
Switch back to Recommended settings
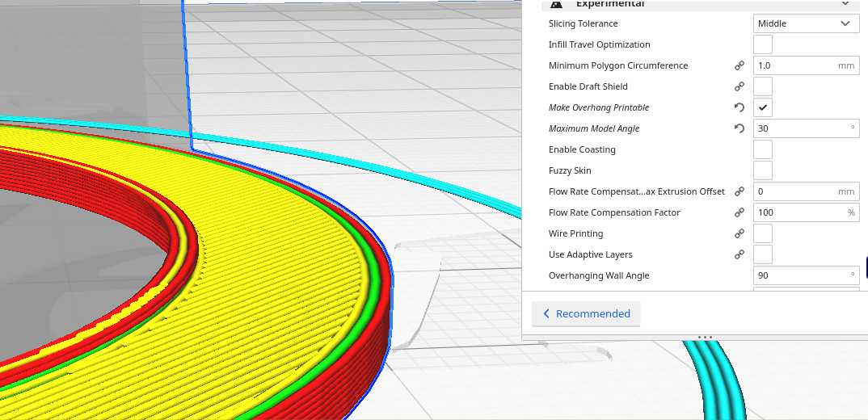pyautogui.click(x=585, y=313)
